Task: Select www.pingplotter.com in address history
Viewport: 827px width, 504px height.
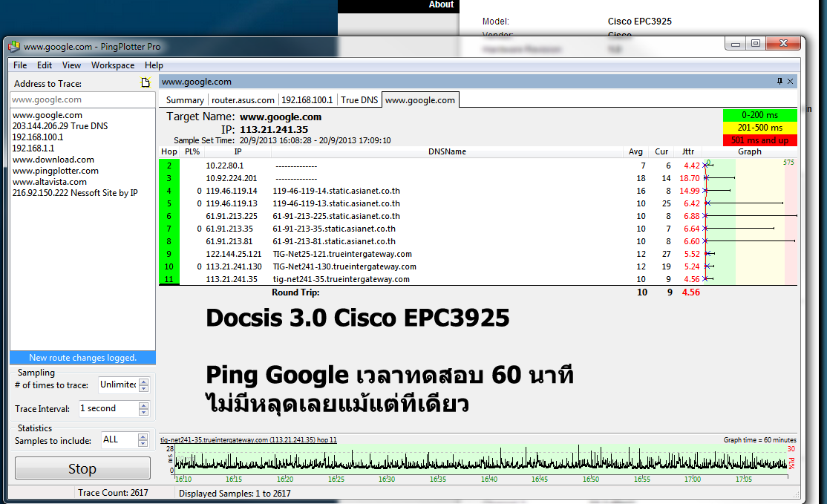Action: (x=56, y=170)
